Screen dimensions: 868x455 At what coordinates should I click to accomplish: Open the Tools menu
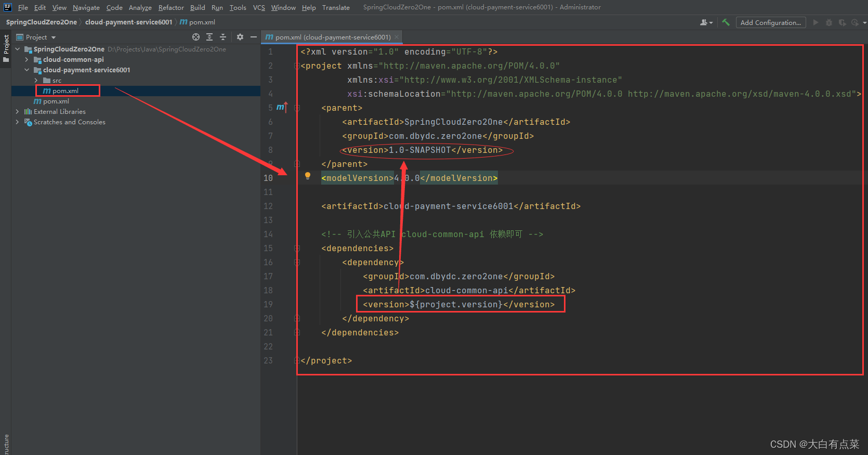click(x=238, y=7)
